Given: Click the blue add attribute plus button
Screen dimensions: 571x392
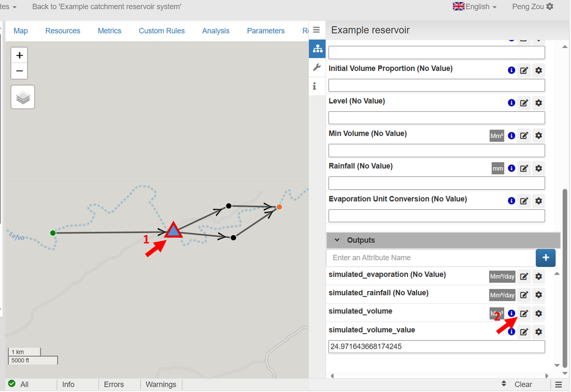Looking at the screenshot, I should pyautogui.click(x=546, y=258).
